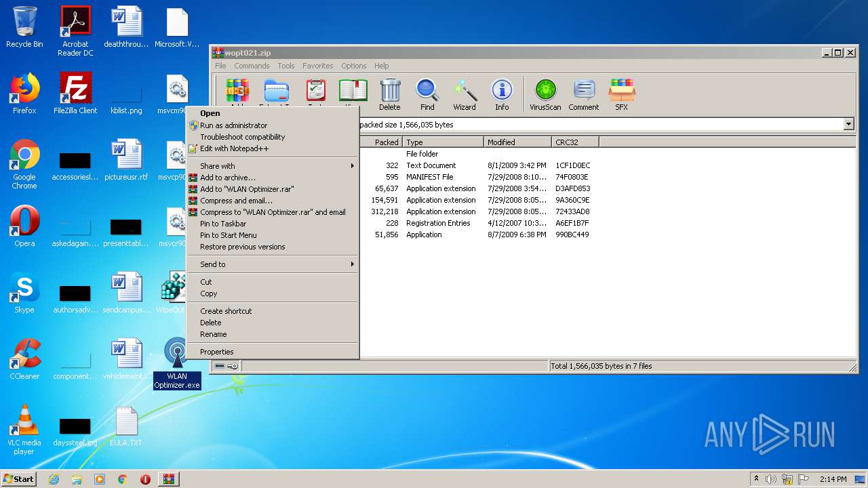
Task: Choose Create shortcut
Action: tap(272, 311)
